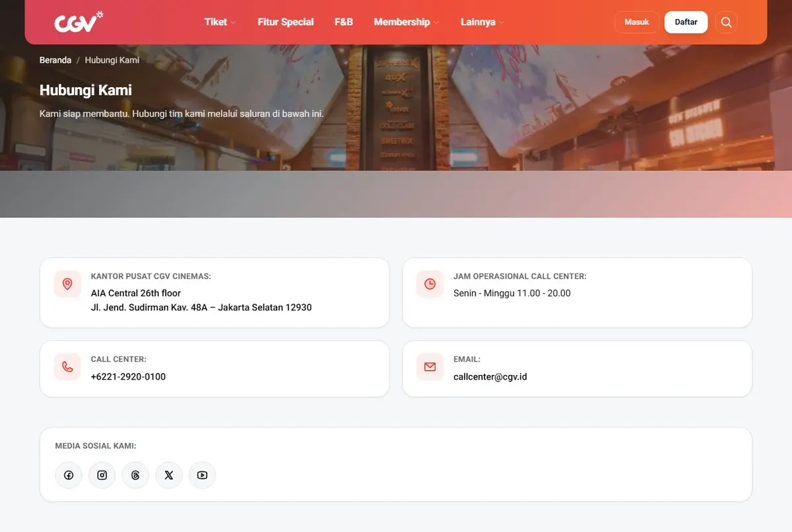Expand the Tiket dropdown menu

pyautogui.click(x=220, y=22)
